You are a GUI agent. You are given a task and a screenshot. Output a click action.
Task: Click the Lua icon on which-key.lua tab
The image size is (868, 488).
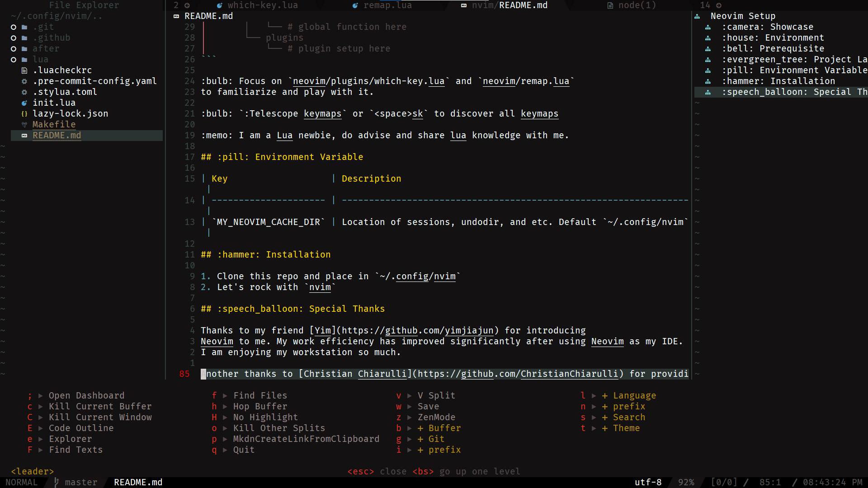pos(219,5)
